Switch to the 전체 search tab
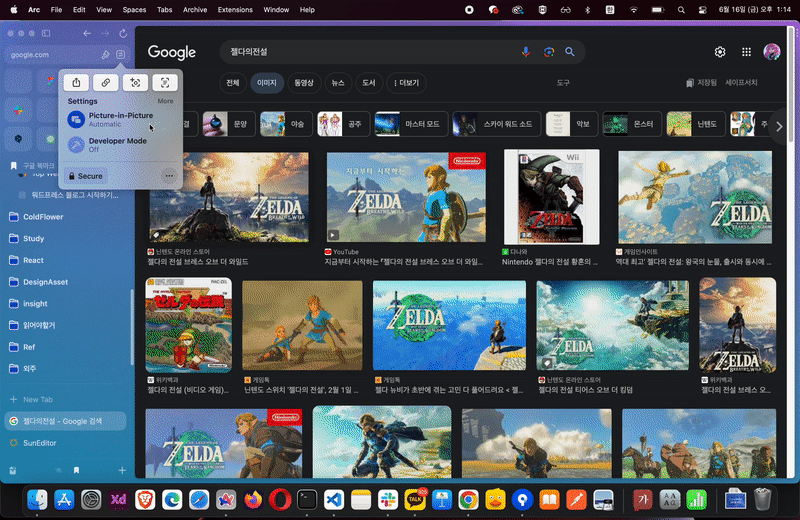Screen dimensions: 800x520 (233, 83)
